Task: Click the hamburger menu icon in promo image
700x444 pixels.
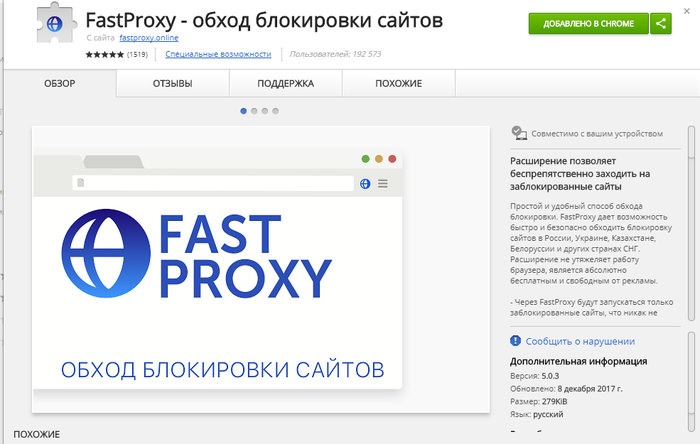Action: coord(383,183)
